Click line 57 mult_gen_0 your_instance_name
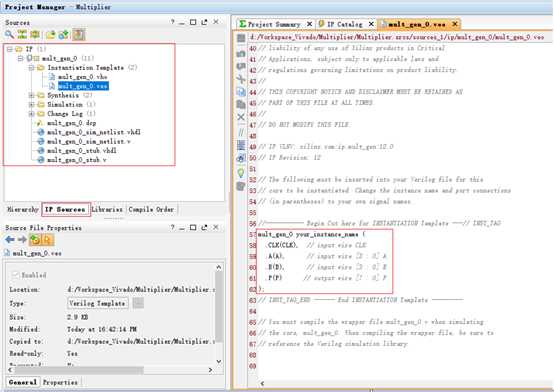 click(312, 234)
